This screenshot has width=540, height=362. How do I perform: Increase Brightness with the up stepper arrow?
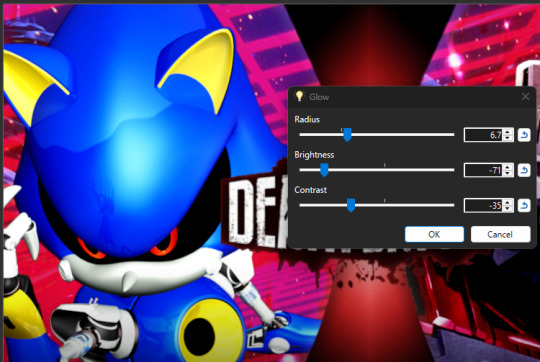tap(507, 167)
